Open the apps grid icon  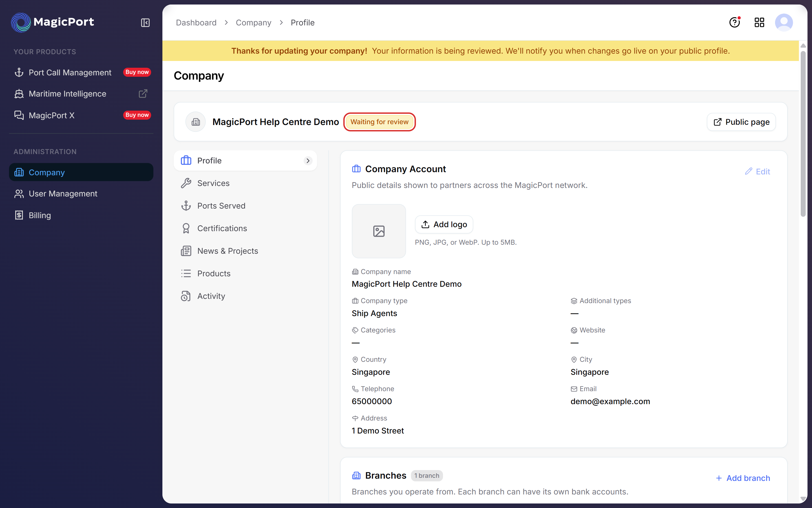(x=759, y=23)
